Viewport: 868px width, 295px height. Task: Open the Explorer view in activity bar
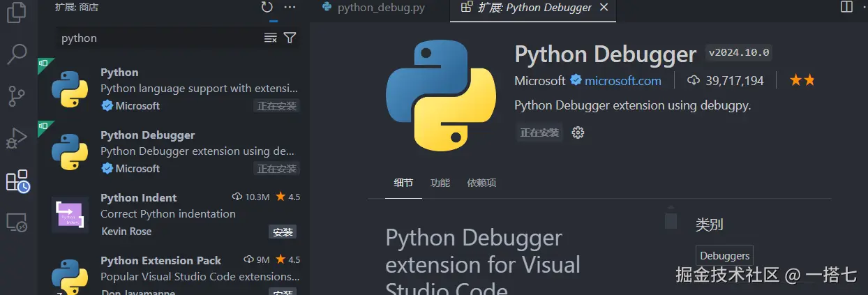pyautogui.click(x=16, y=12)
